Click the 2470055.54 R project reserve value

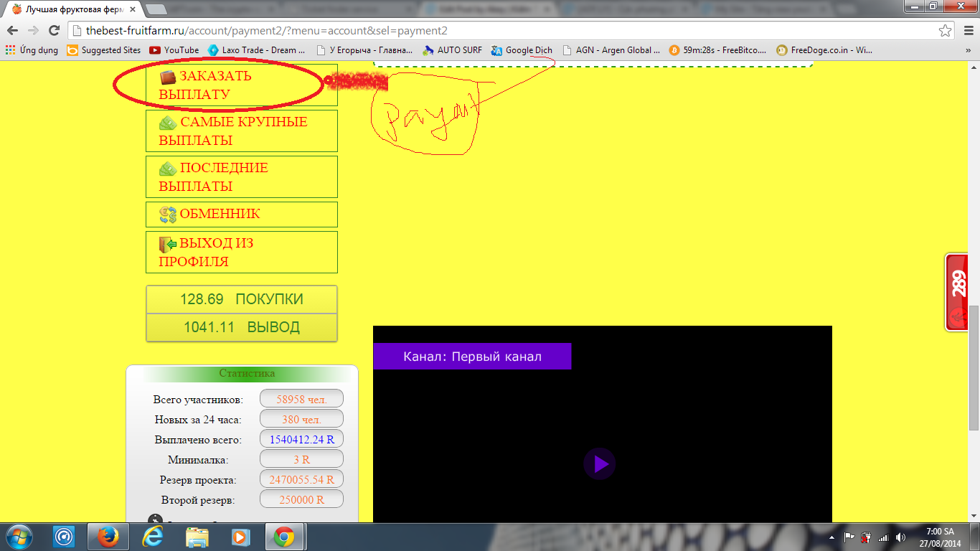tap(301, 479)
